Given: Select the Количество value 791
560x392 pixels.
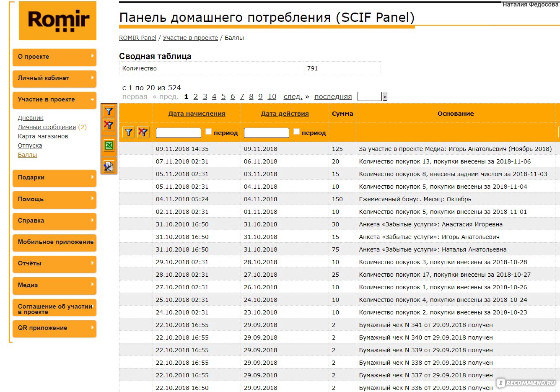Looking at the screenshot, I should [x=312, y=68].
